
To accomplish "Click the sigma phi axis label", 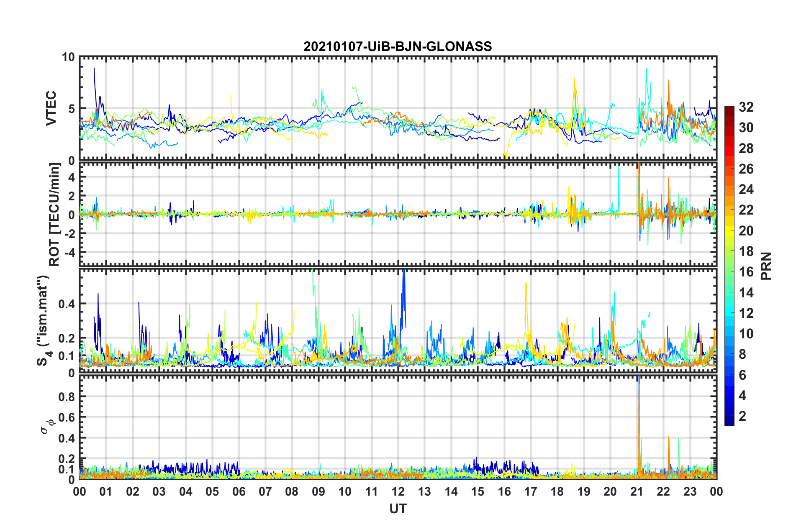I will point(47,427).
